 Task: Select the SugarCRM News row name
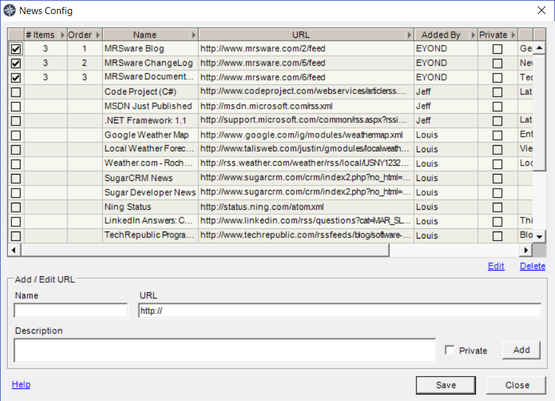coord(138,178)
